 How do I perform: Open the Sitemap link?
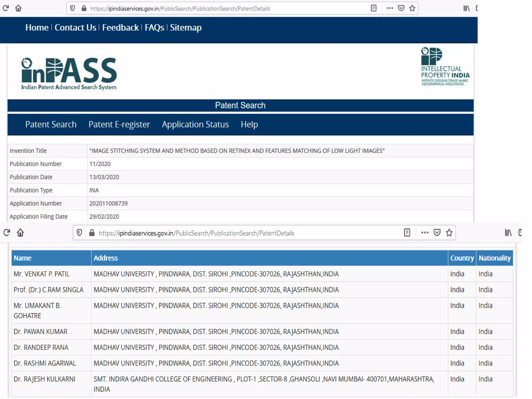tap(186, 28)
